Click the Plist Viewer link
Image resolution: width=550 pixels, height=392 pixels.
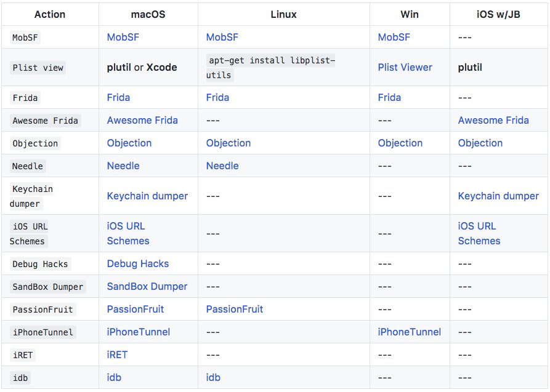click(405, 67)
